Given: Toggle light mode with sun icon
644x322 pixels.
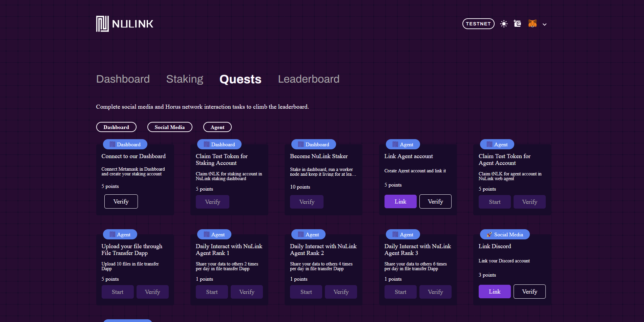Looking at the screenshot, I should point(504,24).
